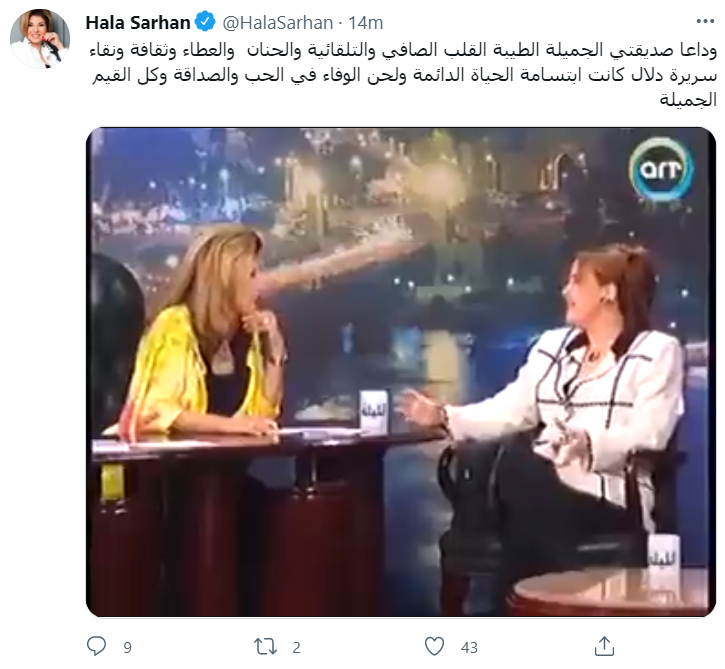Like the tweet with the heart icon
Screen dimensions: 725x669
point(434,646)
